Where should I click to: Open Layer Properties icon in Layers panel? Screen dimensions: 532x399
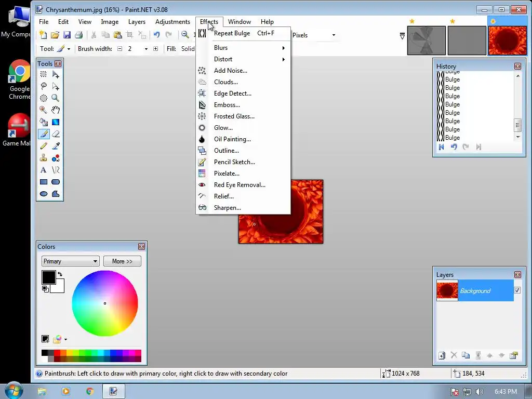pyautogui.click(x=514, y=355)
